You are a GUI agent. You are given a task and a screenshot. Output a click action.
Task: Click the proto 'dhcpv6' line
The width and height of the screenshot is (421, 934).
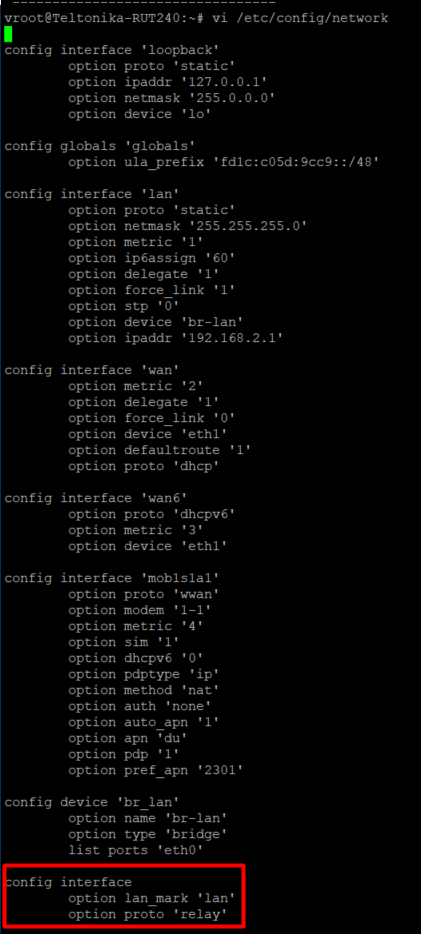click(x=152, y=513)
